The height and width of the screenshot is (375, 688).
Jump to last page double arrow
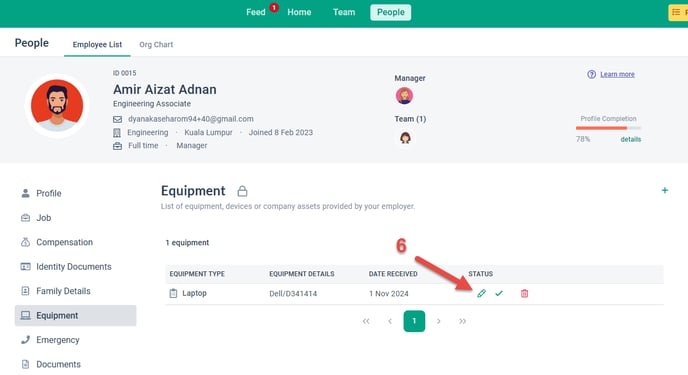click(x=462, y=321)
